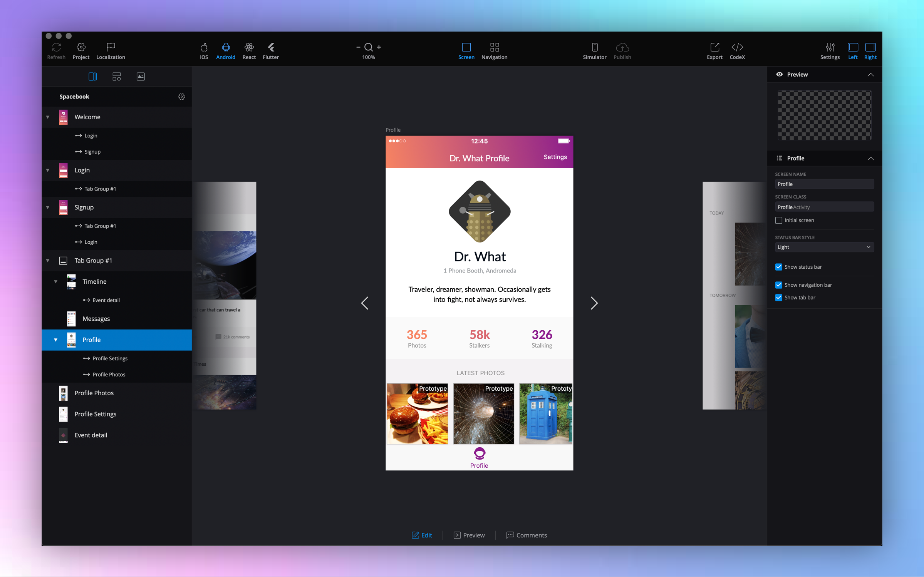
Task: Click the Screen Name input field
Action: click(824, 184)
